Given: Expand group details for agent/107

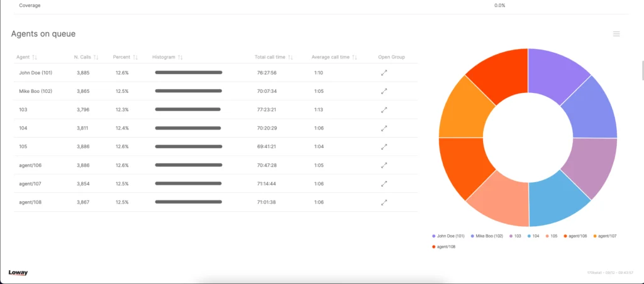Looking at the screenshot, I should [x=384, y=184].
